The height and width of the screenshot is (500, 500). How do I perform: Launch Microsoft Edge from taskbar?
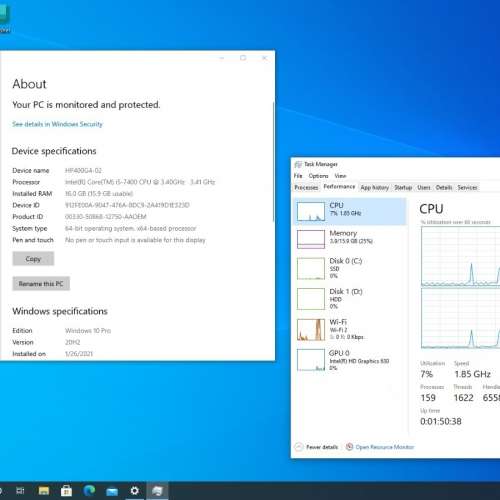89,491
